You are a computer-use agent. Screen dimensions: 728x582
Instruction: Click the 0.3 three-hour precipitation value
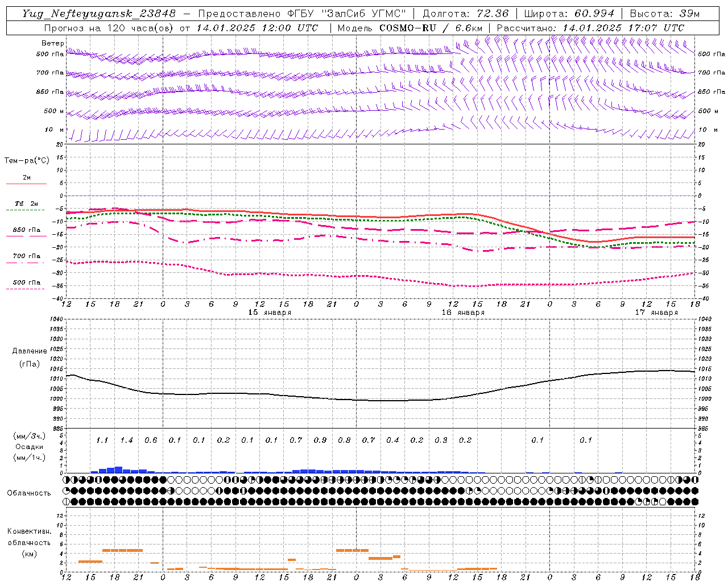441,440
